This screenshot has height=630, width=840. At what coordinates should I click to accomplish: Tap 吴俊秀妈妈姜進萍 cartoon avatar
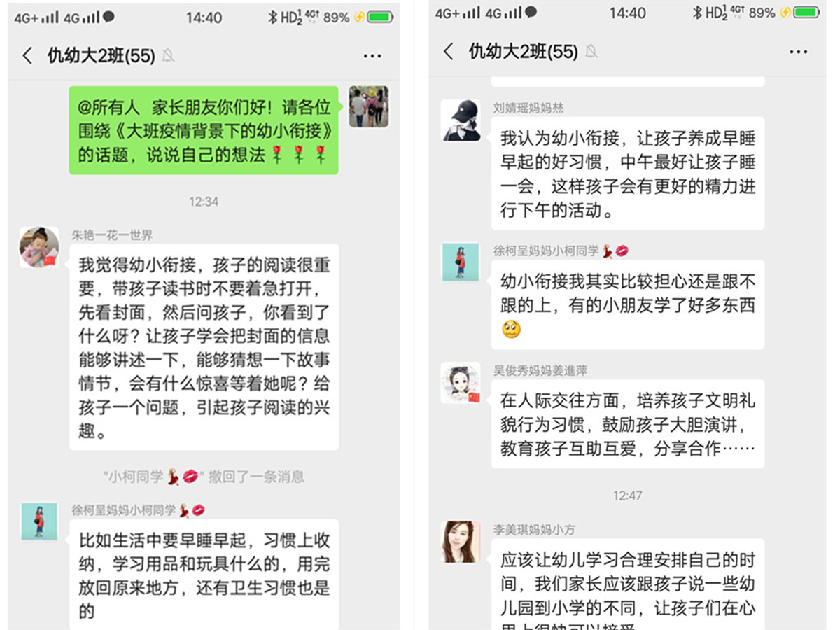point(461,383)
